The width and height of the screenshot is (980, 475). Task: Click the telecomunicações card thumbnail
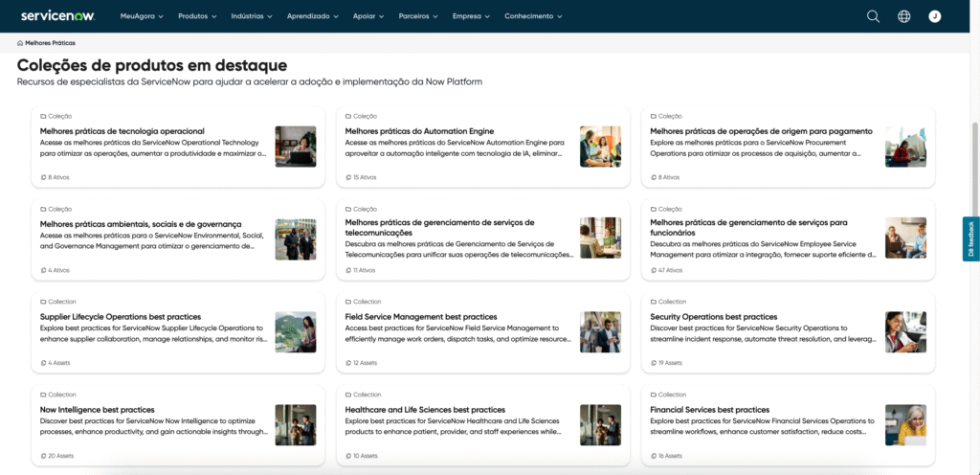601,238
